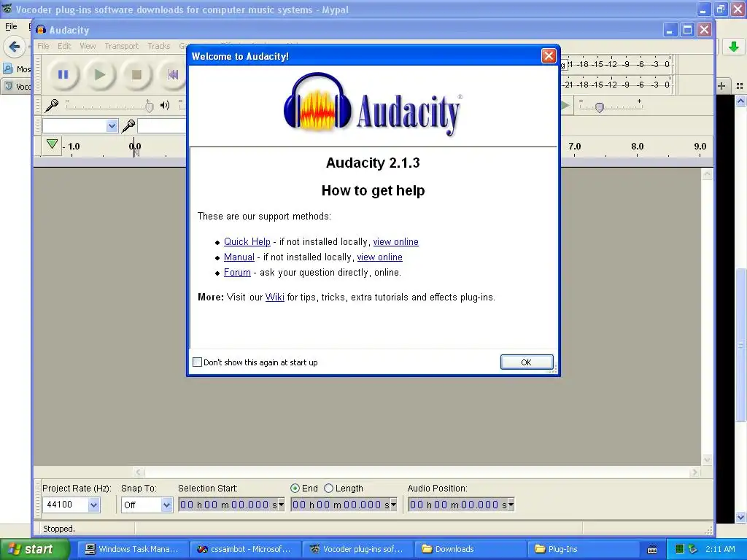Click 'view online' link next to Manual
The image size is (747, 560).
[x=379, y=257]
